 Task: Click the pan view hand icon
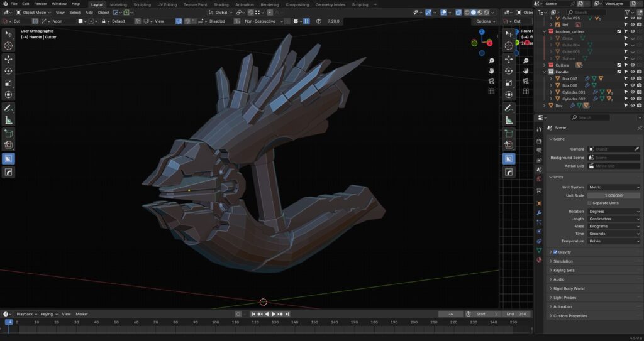tap(491, 71)
